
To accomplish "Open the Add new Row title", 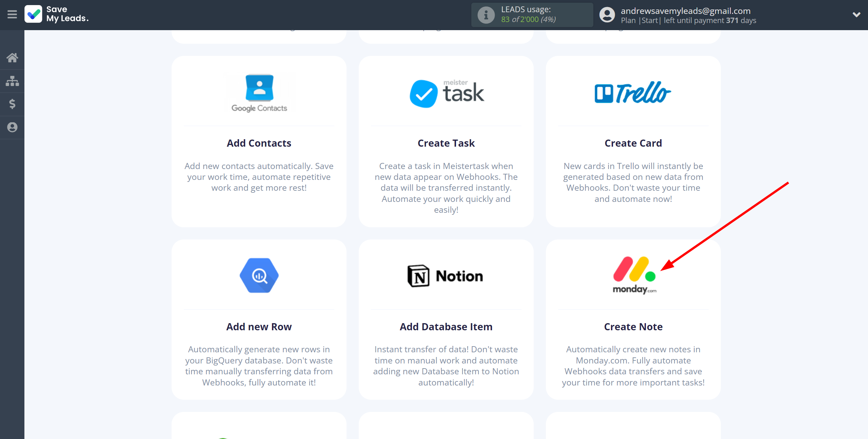I will (x=259, y=327).
